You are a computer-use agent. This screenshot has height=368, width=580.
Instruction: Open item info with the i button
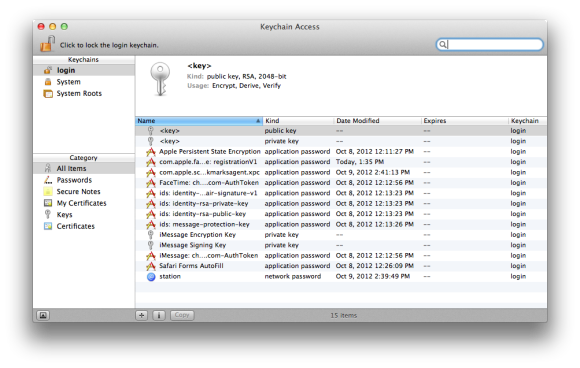click(x=159, y=315)
